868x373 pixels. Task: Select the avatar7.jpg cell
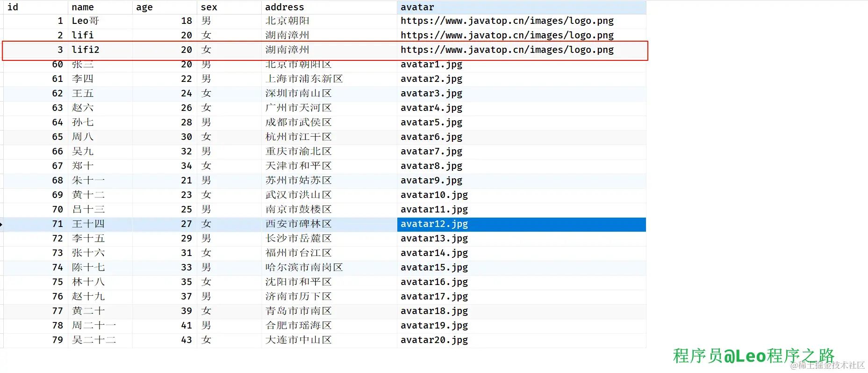point(522,152)
